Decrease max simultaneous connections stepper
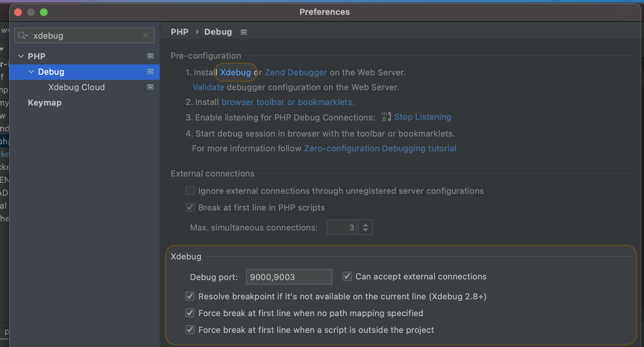The height and width of the screenshot is (347, 644). 365,230
